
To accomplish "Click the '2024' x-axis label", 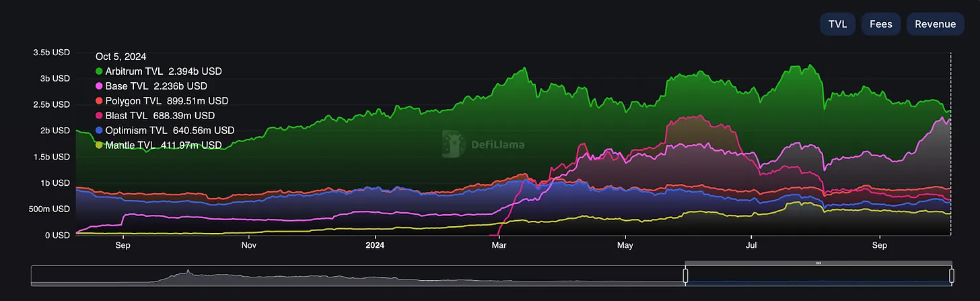I will tap(375, 246).
